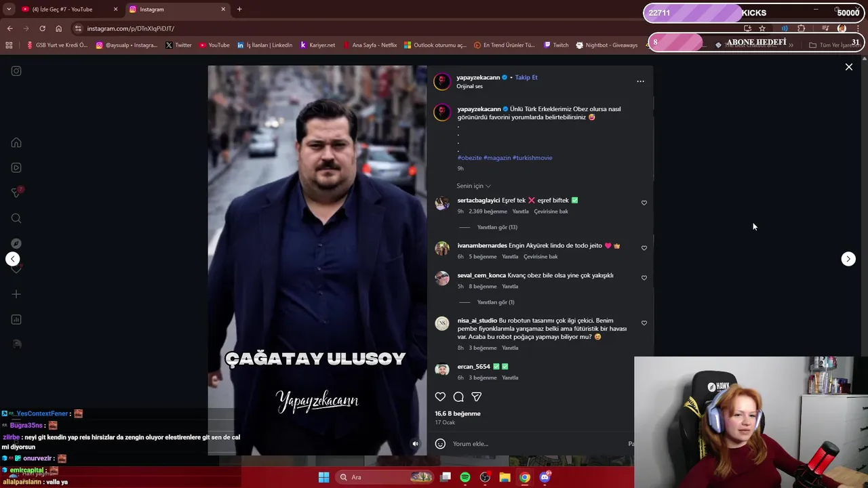
Task: Mute or unmute the video sound
Action: click(x=416, y=444)
